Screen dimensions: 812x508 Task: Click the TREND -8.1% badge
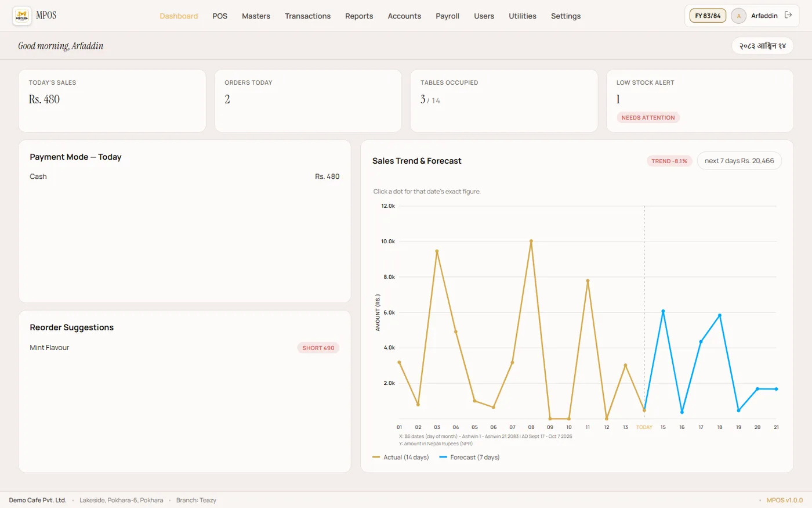click(x=669, y=161)
